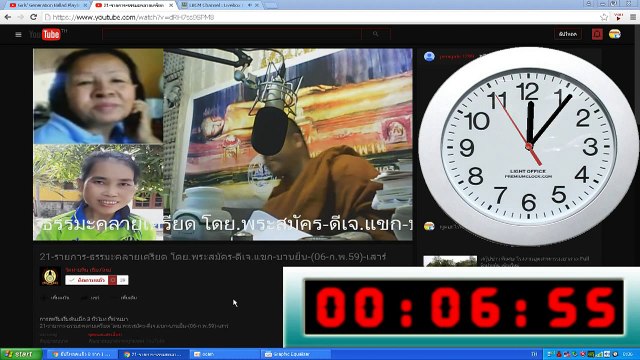Mute the LBCM Channel tab audio icon
Image resolution: width=640 pixels, height=360 pixels.
tap(249, 5)
